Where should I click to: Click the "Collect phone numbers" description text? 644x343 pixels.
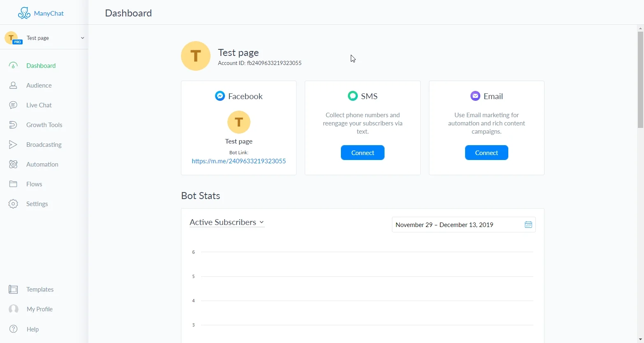click(363, 123)
